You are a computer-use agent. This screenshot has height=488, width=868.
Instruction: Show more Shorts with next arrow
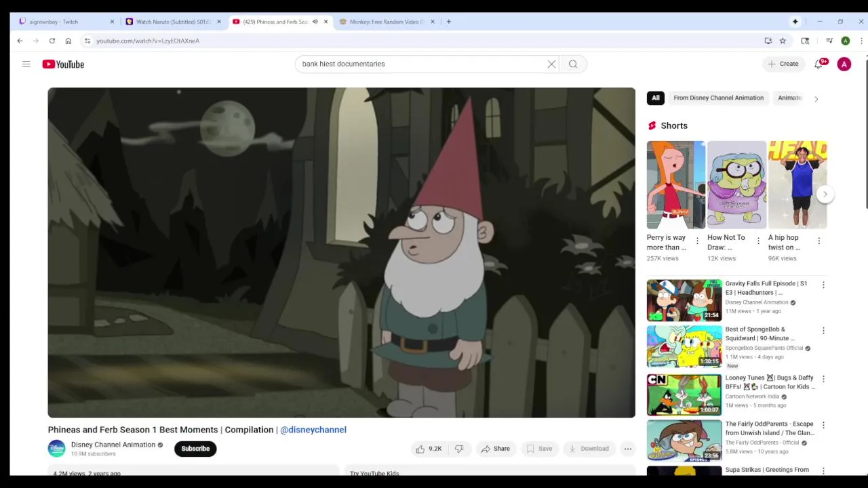click(825, 194)
